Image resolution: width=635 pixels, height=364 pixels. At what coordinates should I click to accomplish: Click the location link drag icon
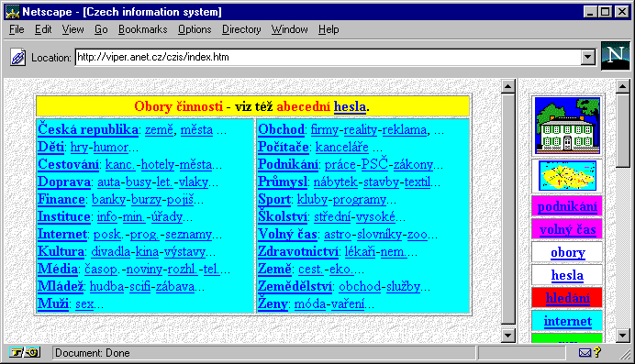[x=17, y=58]
